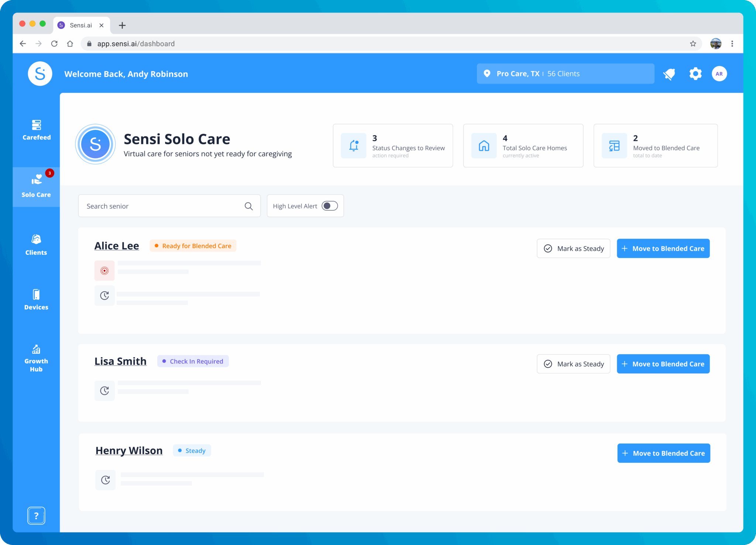Open Lisa Smith's profile link
756x545 pixels.
point(120,361)
